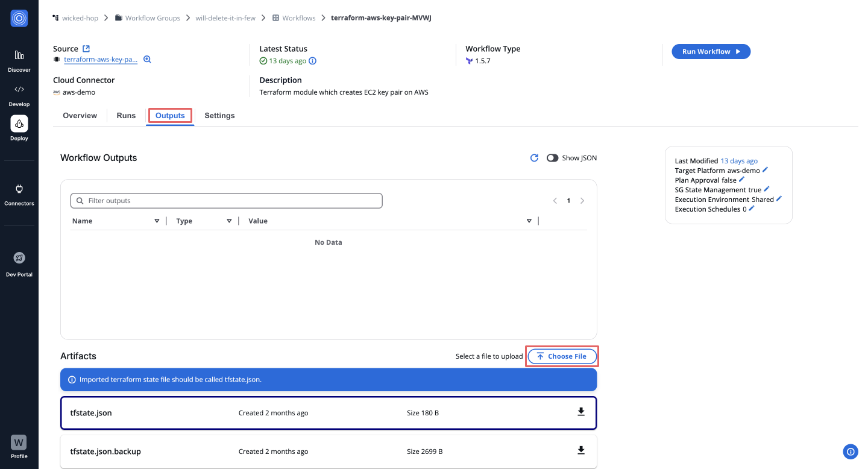Download the tfstate.json.backup artifact
This screenshot has height=469, width=868.
581,450
